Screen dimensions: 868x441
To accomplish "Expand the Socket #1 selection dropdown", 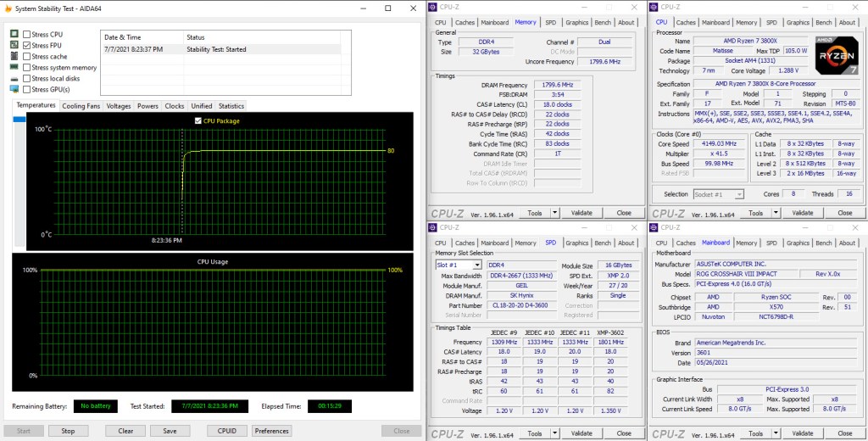I will pos(738,194).
